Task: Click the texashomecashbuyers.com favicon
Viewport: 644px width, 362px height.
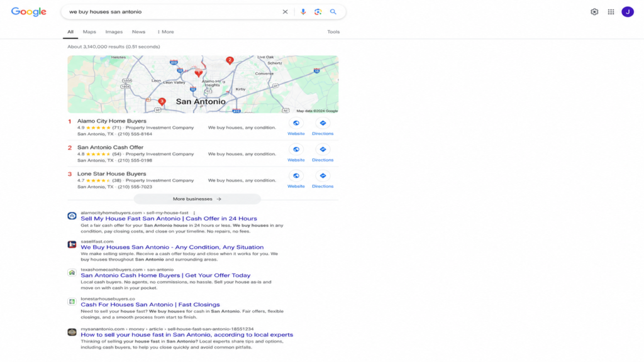Action: click(x=72, y=273)
